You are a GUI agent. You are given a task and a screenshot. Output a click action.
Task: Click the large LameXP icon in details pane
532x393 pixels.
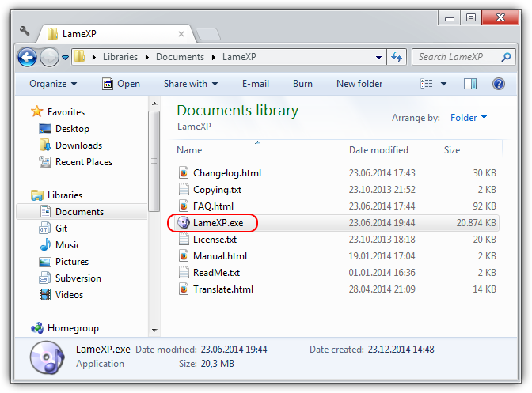coord(47,357)
